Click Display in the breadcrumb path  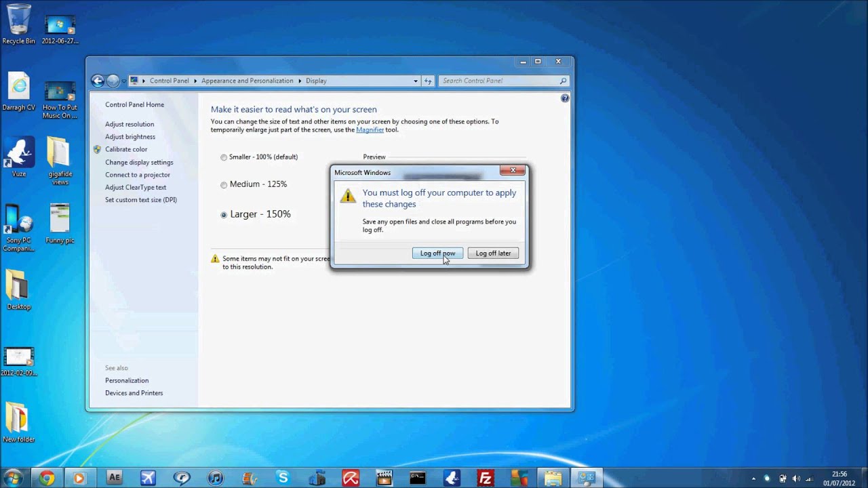click(316, 81)
